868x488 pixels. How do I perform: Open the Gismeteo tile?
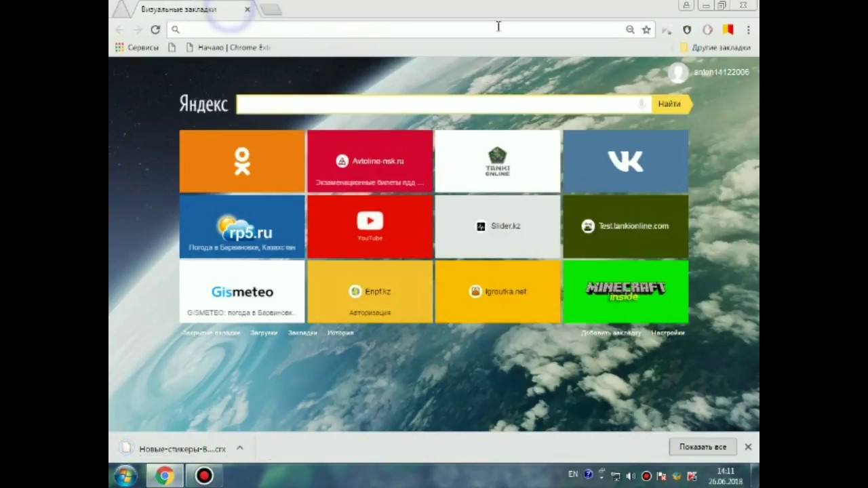click(x=242, y=291)
